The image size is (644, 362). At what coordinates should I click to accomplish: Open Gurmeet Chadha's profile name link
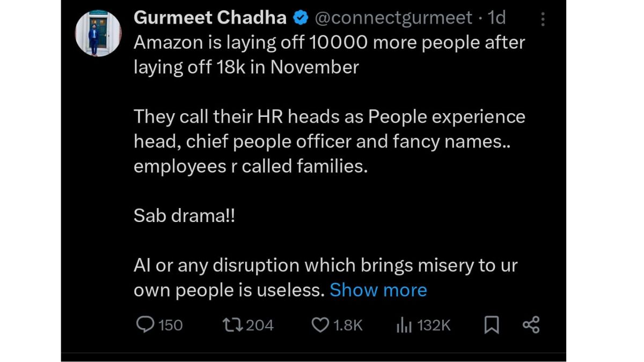[x=210, y=18]
